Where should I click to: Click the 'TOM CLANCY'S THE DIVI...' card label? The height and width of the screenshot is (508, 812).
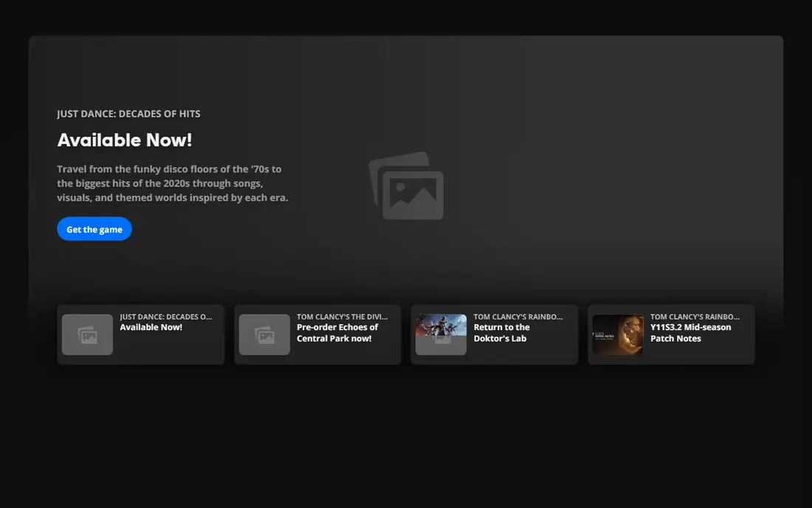(x=342, y=317)
